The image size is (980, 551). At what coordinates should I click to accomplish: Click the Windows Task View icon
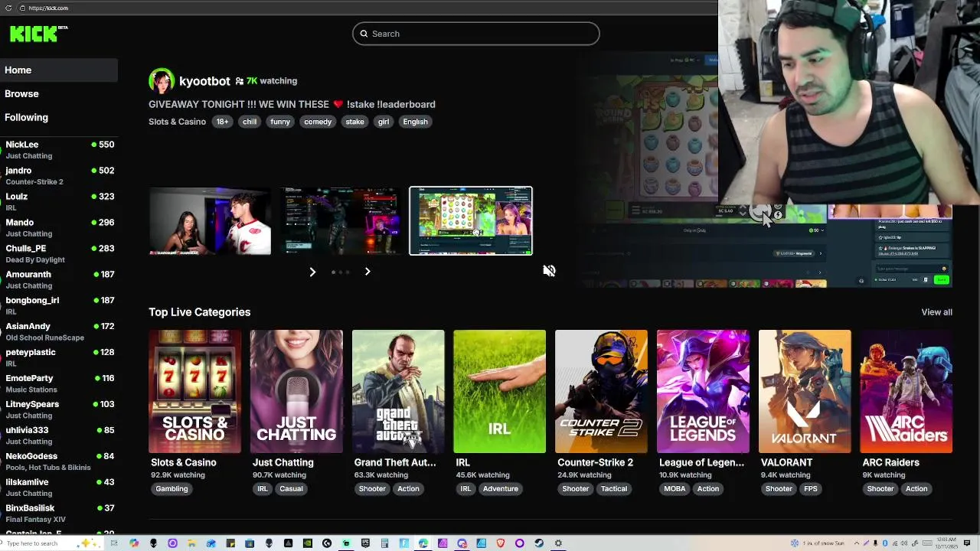[x=113, y=543]
